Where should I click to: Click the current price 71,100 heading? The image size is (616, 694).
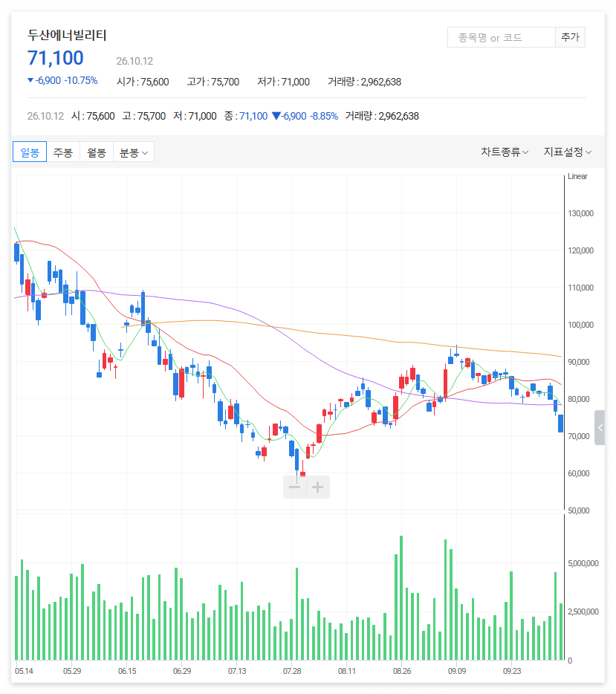[55, 58]
